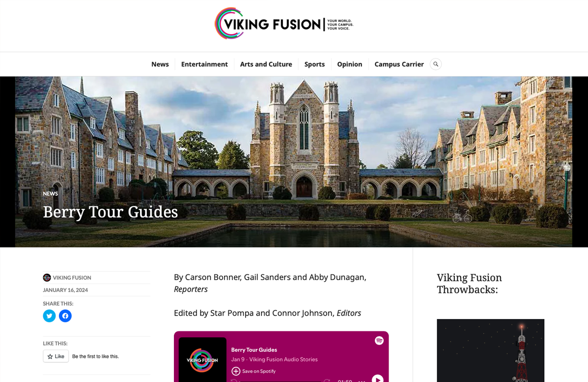This screenshot has height=382, width=588.
Task: Click the Spotify logo in the player
Action: point(379,340)
